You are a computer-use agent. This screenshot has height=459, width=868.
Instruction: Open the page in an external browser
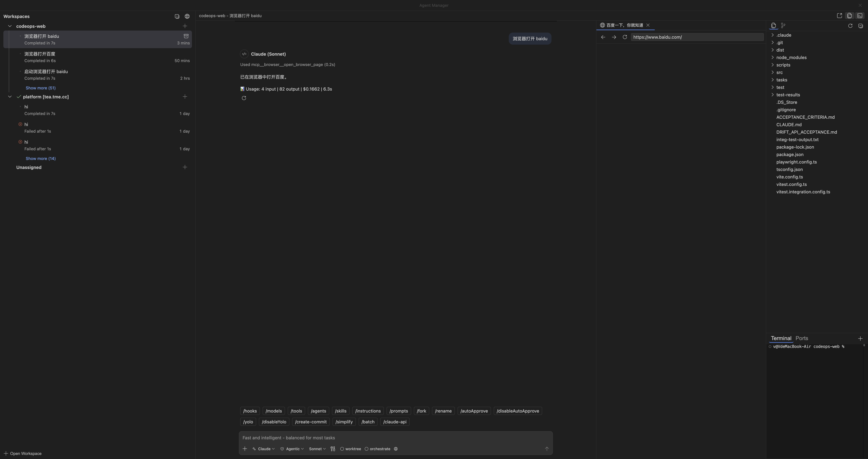click(839, 15)
